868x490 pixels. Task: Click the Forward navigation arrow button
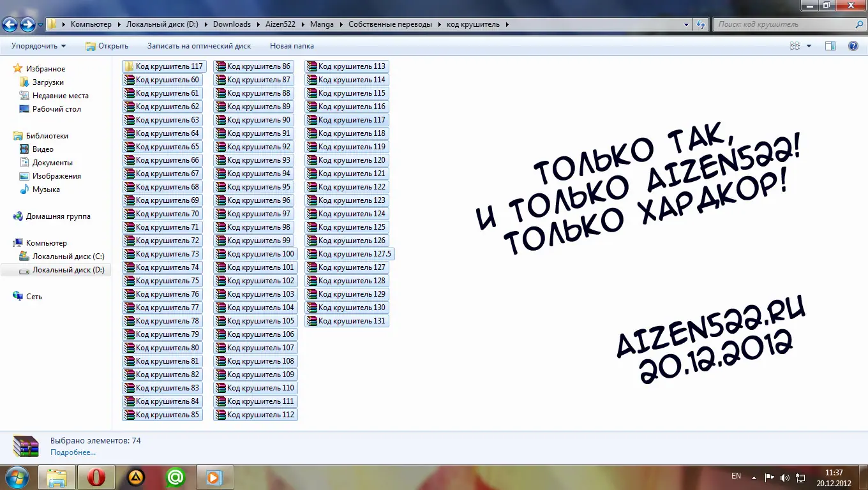point(27,25)
